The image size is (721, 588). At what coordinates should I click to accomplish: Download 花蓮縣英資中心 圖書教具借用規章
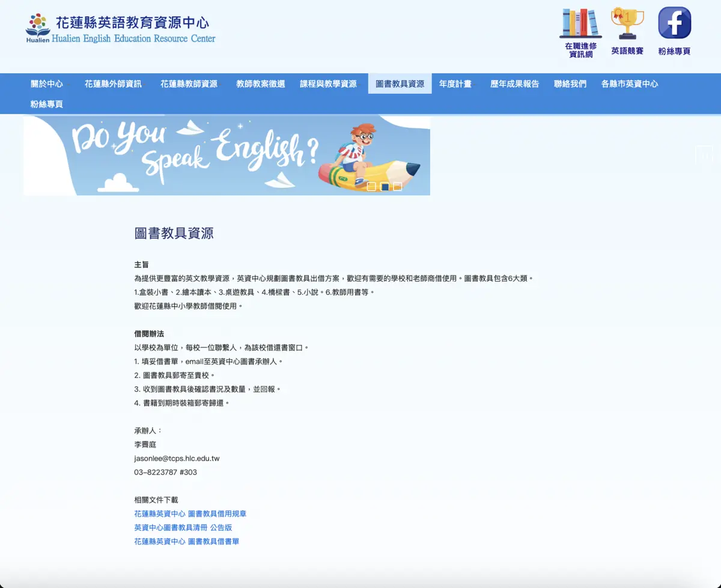tap(190, 514)
